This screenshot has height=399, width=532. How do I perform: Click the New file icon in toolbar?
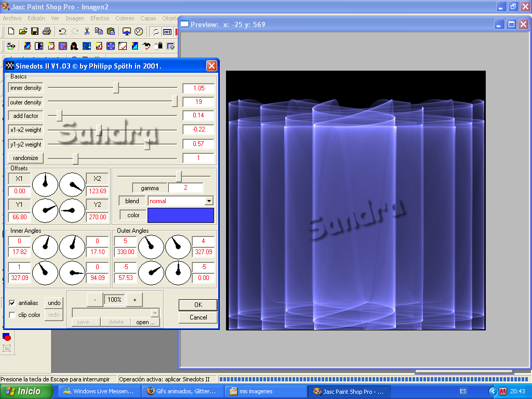(11, 32)
